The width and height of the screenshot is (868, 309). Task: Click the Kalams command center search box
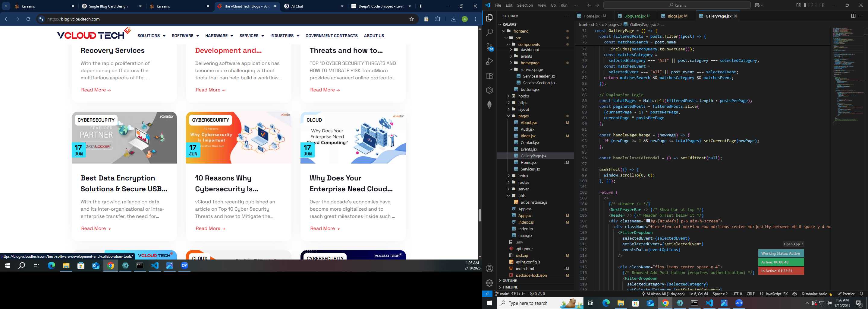(677, 5)
